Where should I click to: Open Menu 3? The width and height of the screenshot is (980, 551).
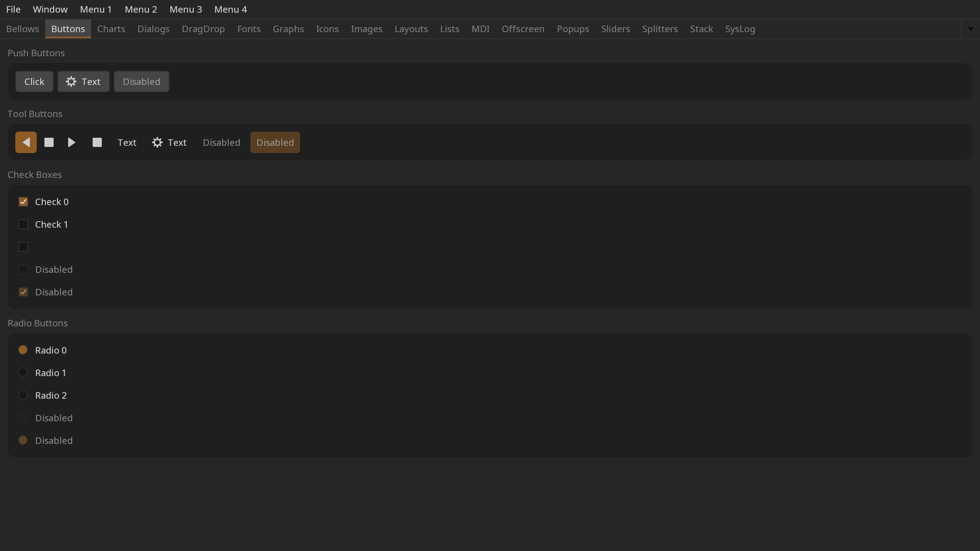point(186,9)
